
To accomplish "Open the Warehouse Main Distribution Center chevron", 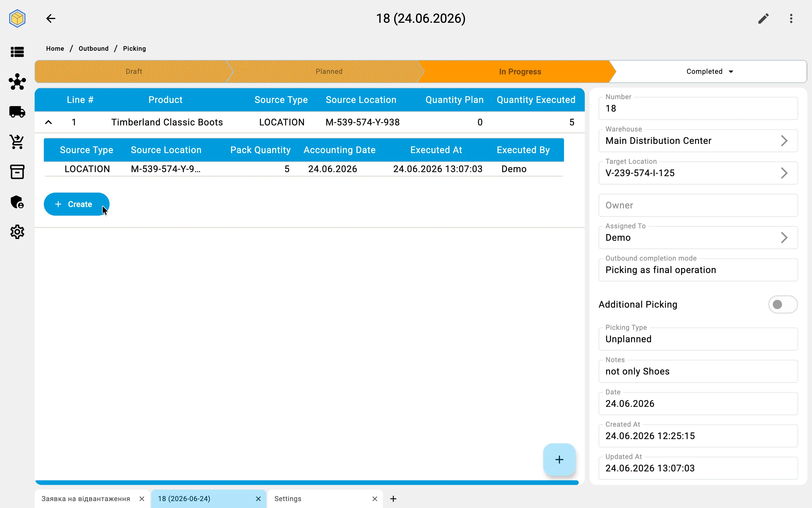I will [x=783, y=141].
